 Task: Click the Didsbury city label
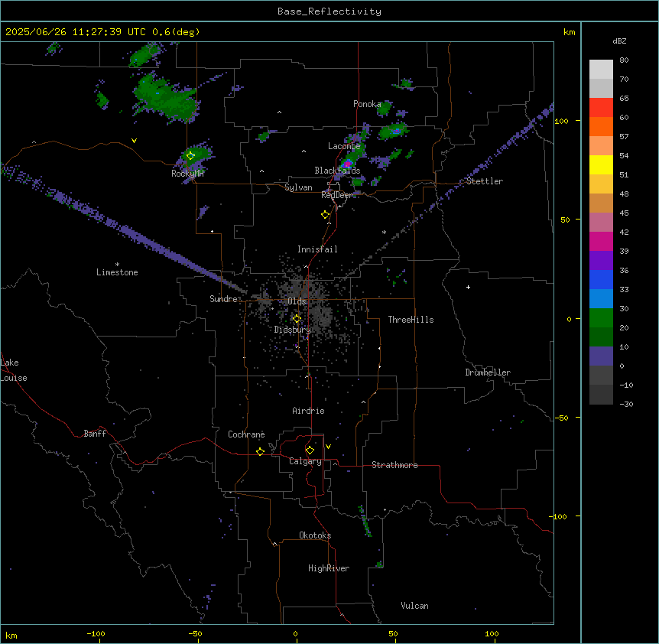(x=293, y=330)
